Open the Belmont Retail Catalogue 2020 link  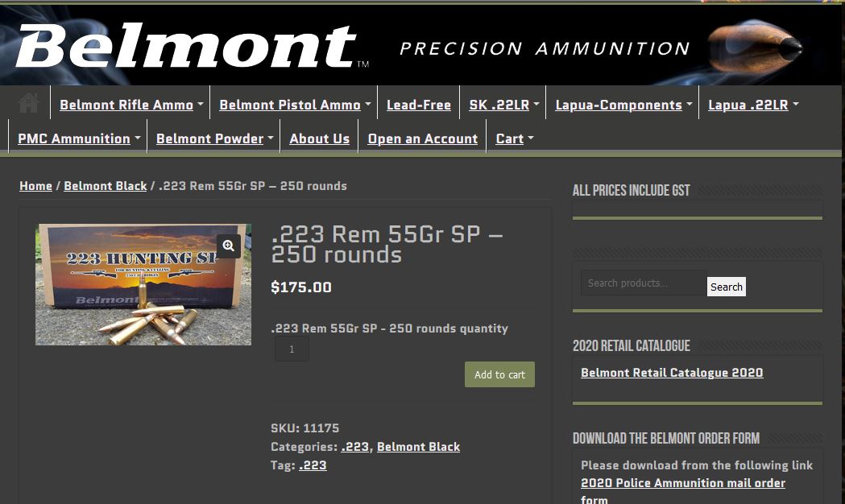(672, 373)
